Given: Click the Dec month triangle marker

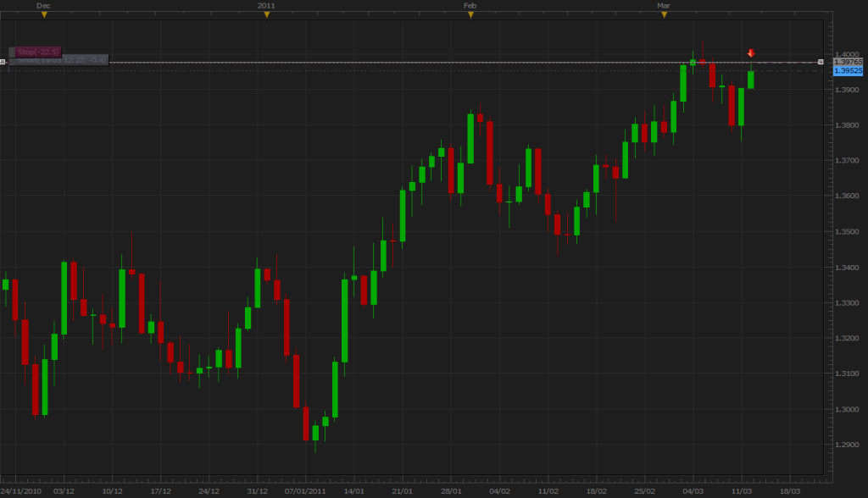Looking at the screenshot, I should pos(44,15).
